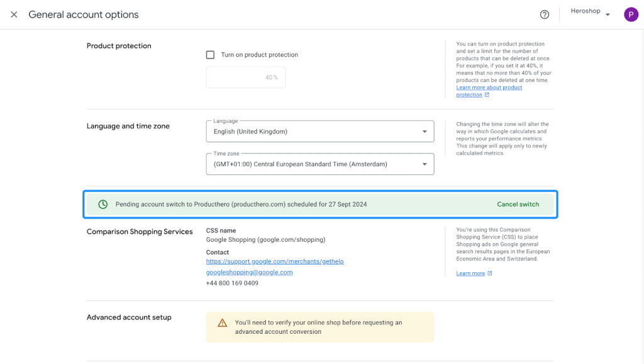Click the 40% product protection limit field
This screenshot has width=644, height=364.
(246, 77)
